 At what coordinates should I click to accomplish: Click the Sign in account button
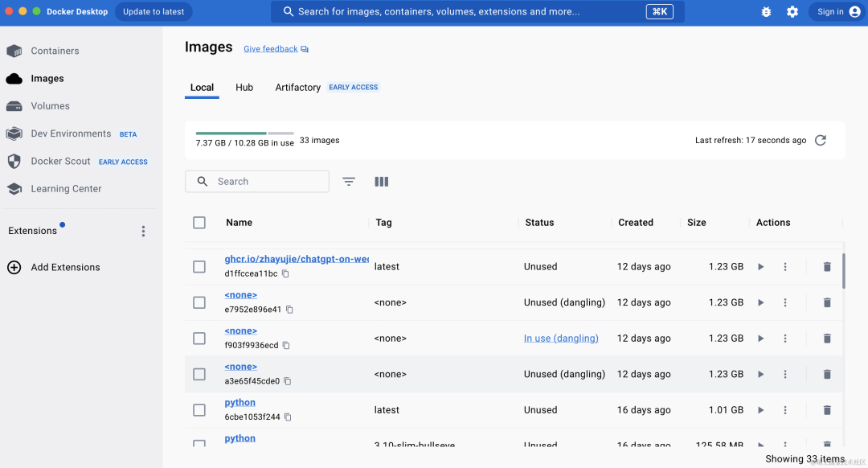coord(838,11)
